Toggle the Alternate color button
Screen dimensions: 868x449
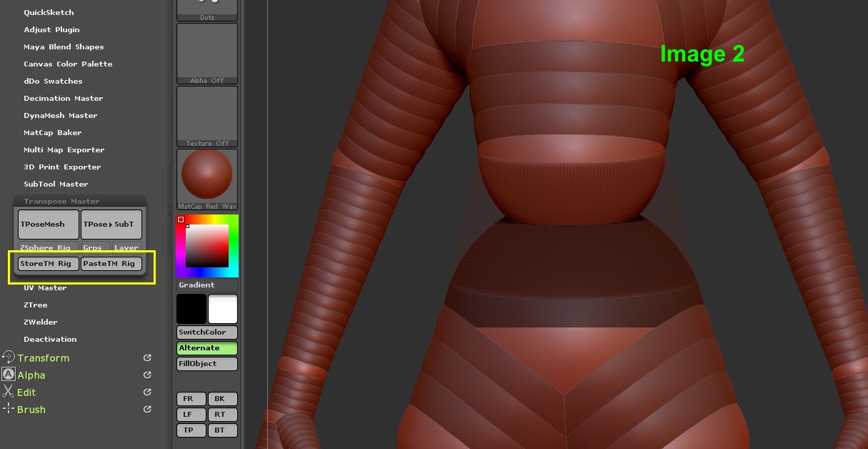click(x=207, y=347)
